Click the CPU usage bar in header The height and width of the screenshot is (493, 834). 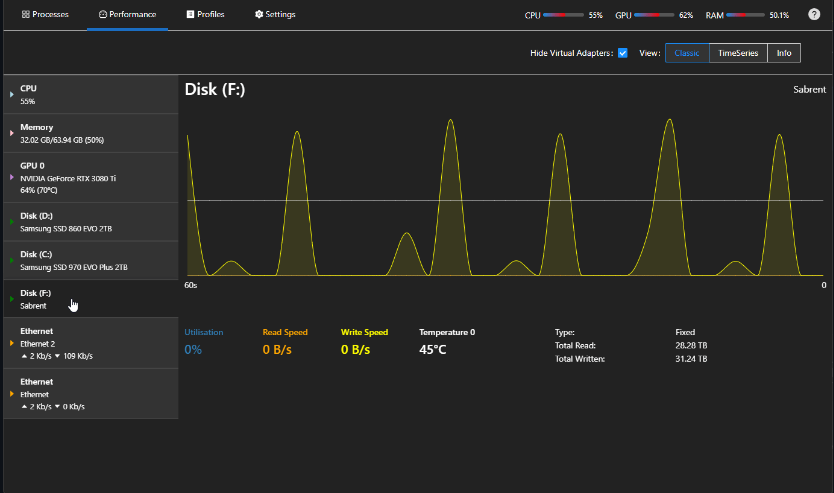[x=563, y=15]
